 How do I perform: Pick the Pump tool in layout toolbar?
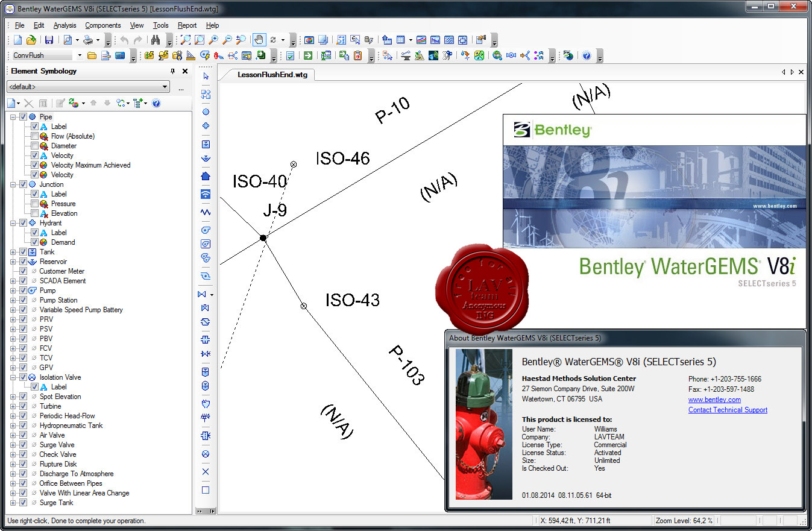[x=206, y=230]
